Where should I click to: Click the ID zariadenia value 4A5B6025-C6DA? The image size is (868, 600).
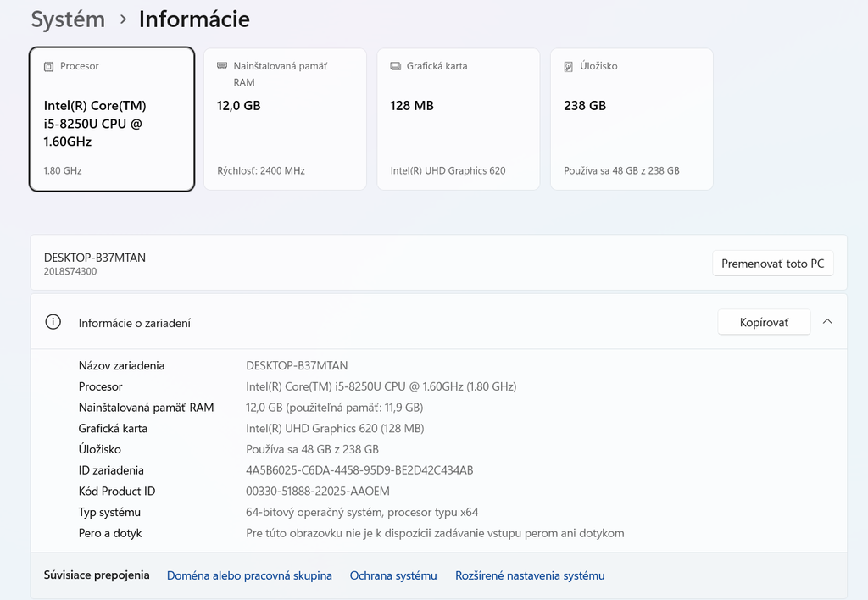[x=359, y=470]
